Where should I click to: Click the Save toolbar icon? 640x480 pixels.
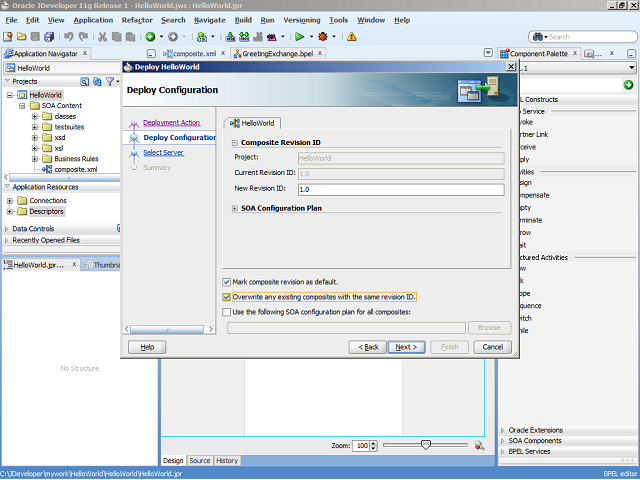35,37
